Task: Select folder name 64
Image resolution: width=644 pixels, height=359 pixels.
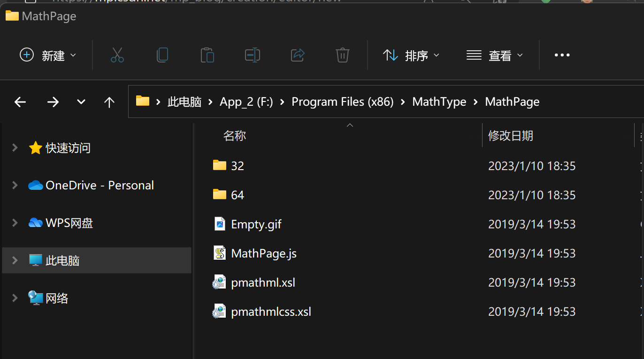Action: (x=238, y=195)
